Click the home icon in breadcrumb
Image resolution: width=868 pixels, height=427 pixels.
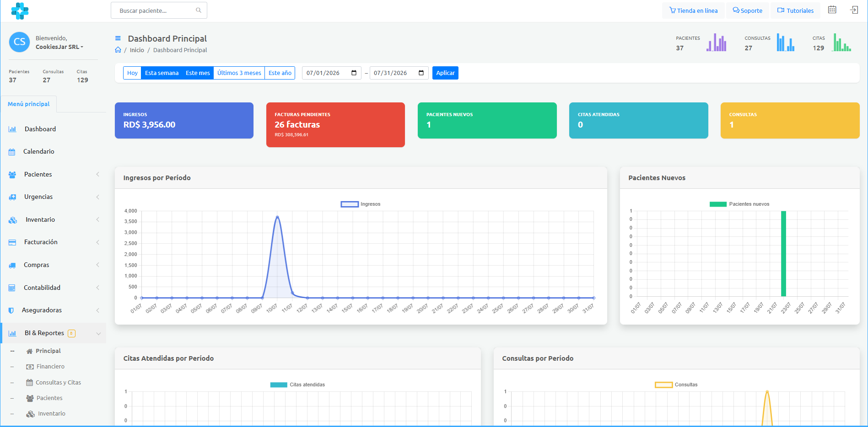118,50
